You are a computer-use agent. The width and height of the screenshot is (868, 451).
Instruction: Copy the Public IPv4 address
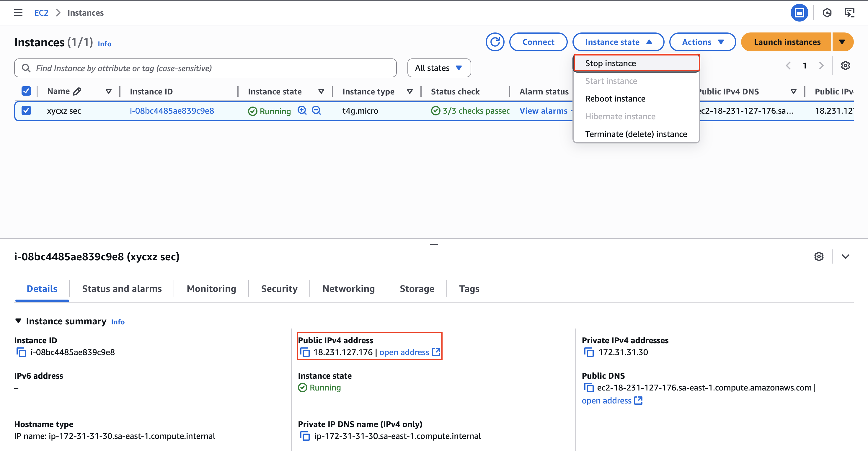(x=305, y=352)
